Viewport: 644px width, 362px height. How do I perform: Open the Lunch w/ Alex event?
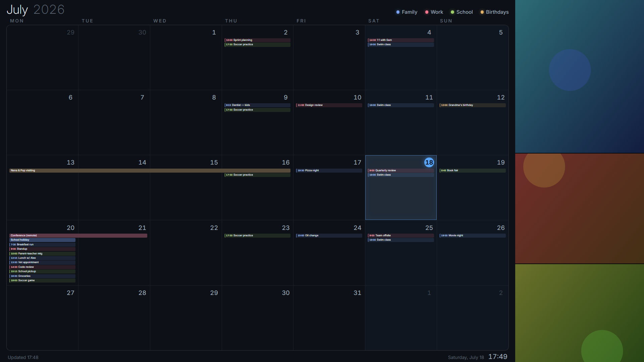[42, 258]
